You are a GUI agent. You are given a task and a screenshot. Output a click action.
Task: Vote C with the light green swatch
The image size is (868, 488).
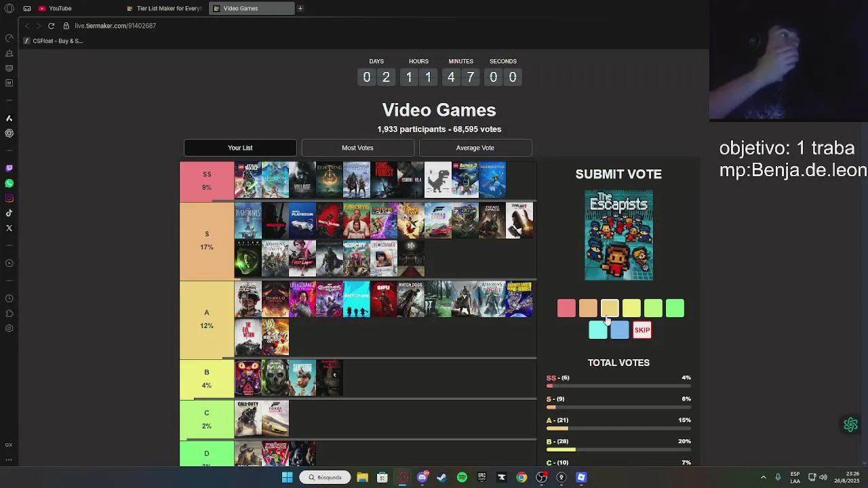(x=653, y=308)
